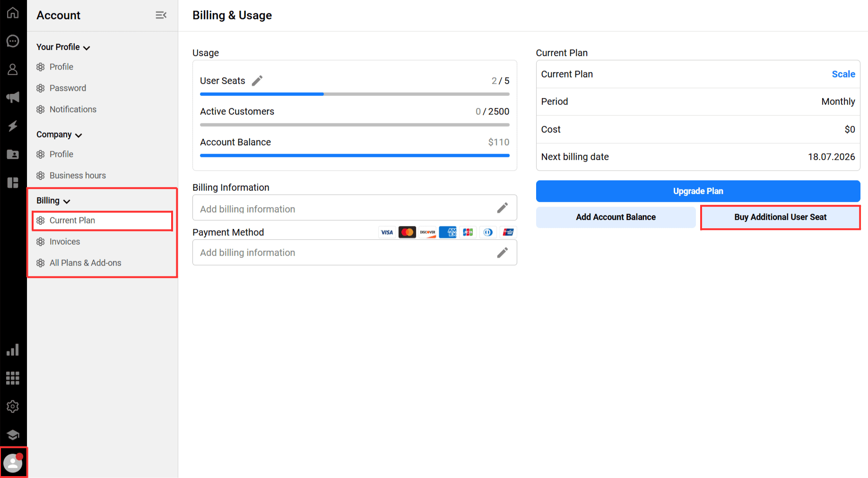
Task: Click the Upgrade Plan button
Action: 698,191
